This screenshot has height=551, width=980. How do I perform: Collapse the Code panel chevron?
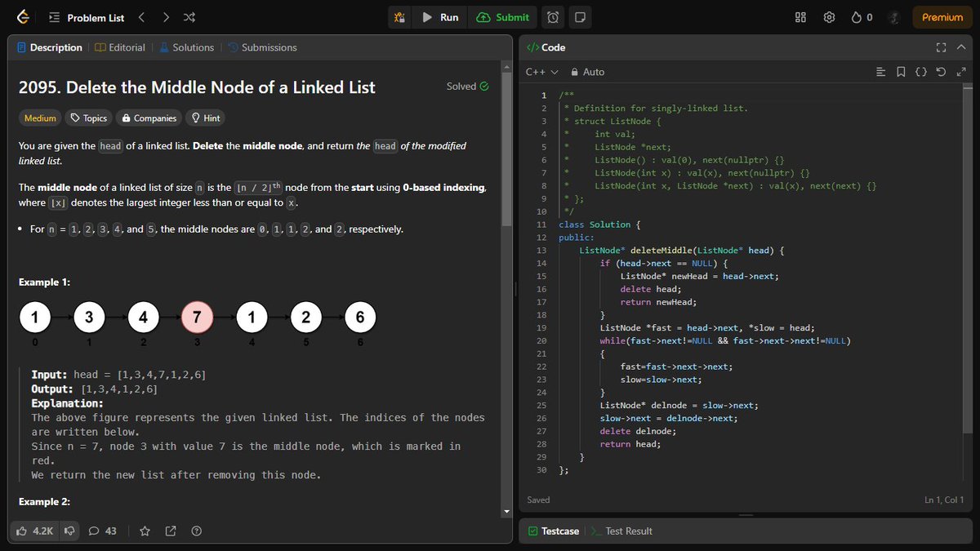(961, 47)
